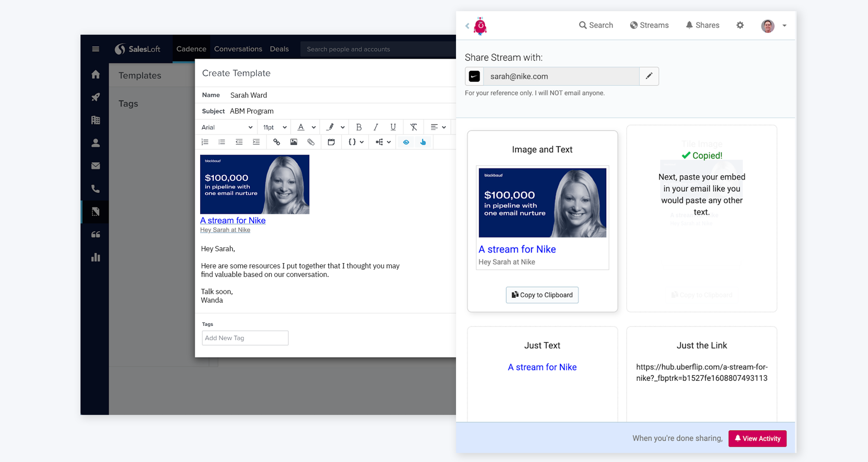The width and height of the screenshot is (868, 462).
Task: Expand the text alignment dropdown
Action: click(438, 127)
